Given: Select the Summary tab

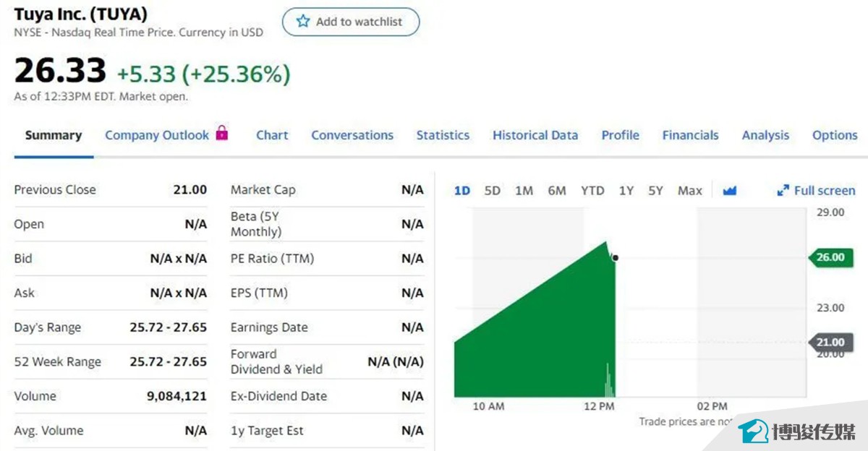Looking at the screenshot, I should click(54, 135).
